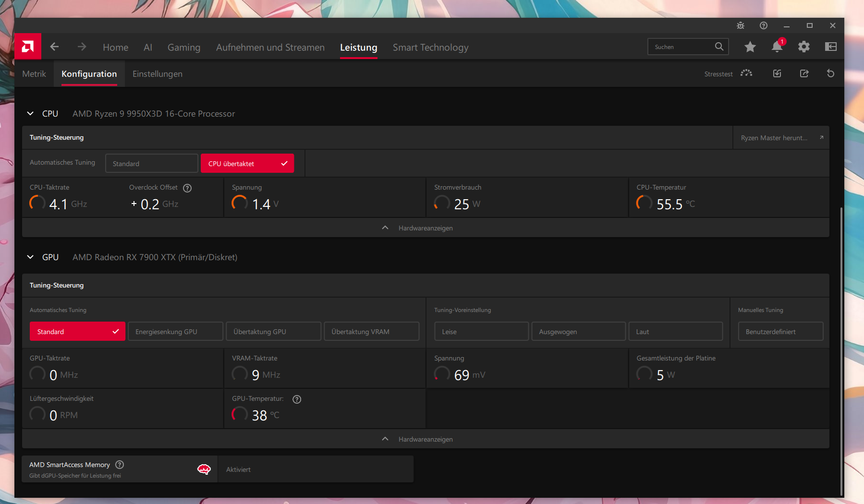Click the Lüftergeschwindigkeit 0 RPM reading
Screen dimensions: 864x504
pyautogui.click(x=54, y=415)
